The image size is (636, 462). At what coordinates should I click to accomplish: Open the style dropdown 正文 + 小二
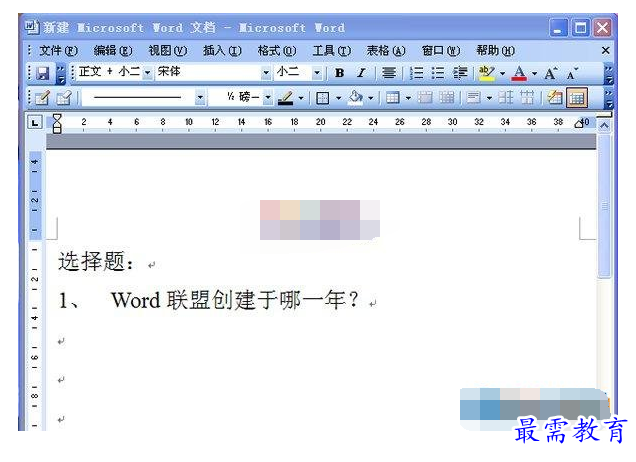click(x=148, y=73)
